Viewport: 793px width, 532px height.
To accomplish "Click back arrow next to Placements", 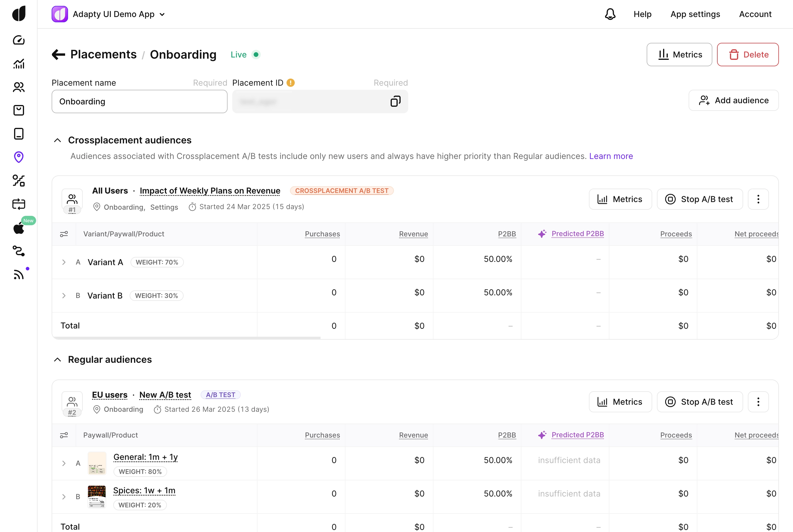I will 58,55.
